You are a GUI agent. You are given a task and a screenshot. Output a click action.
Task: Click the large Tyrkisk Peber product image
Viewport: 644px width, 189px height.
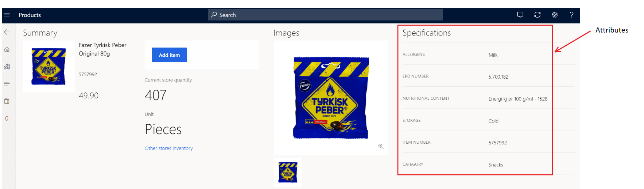331,98
